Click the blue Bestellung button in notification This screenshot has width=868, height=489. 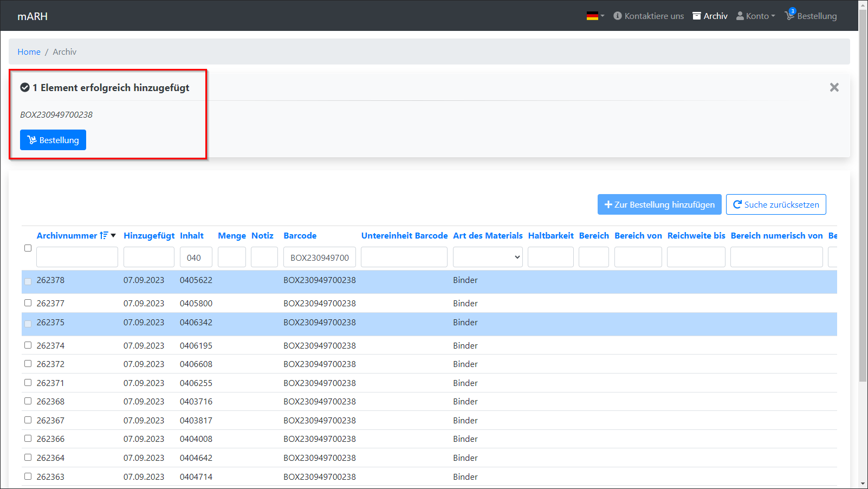(53, 140)
